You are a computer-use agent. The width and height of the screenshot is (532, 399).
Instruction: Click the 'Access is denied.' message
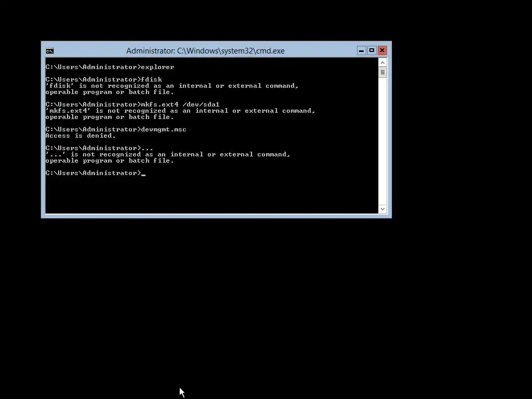[x=81, y=136]
